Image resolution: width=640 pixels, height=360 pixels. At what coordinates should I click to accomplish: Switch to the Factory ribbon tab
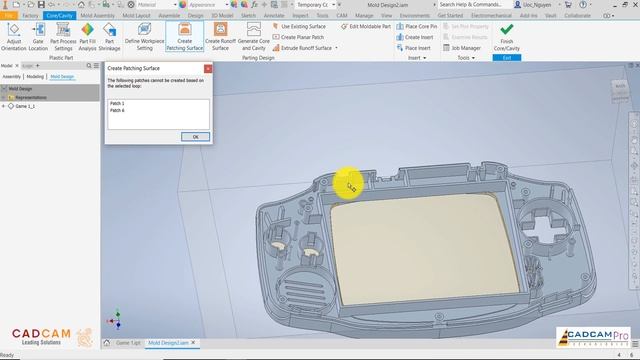[x=30, y=16]
